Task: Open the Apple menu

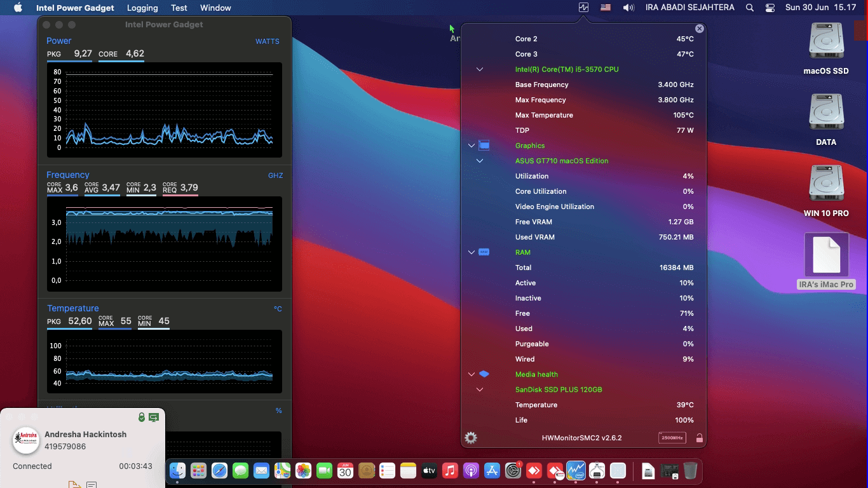Action: [18, 8]
